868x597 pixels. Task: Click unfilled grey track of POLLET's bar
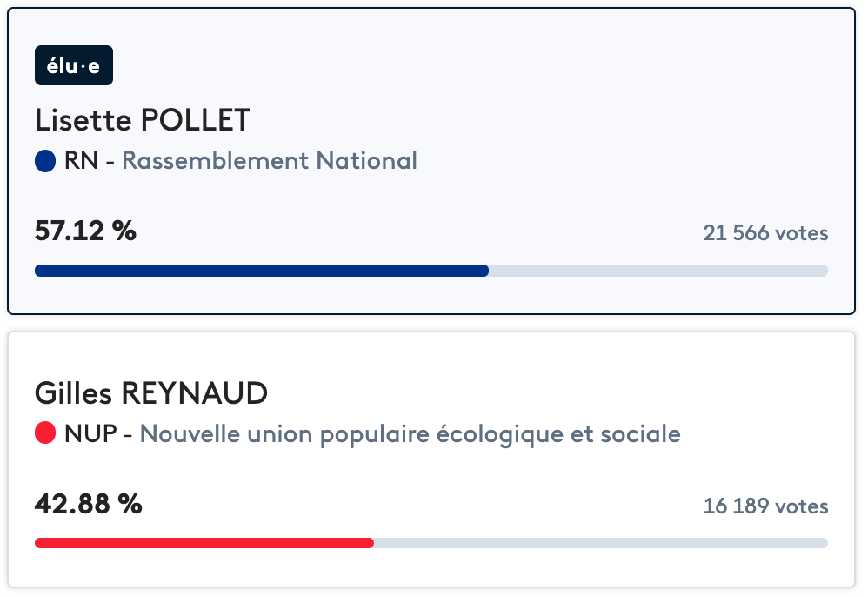[658, 271]
